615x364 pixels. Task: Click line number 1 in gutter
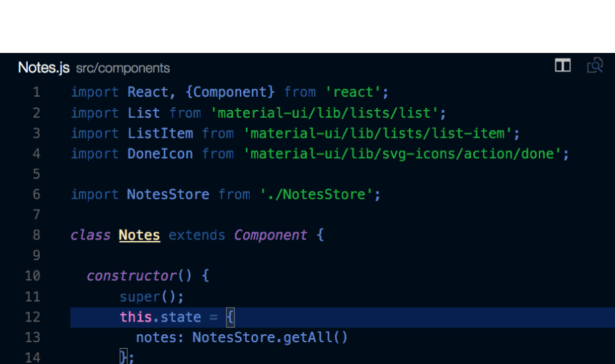tap(36, 92)
